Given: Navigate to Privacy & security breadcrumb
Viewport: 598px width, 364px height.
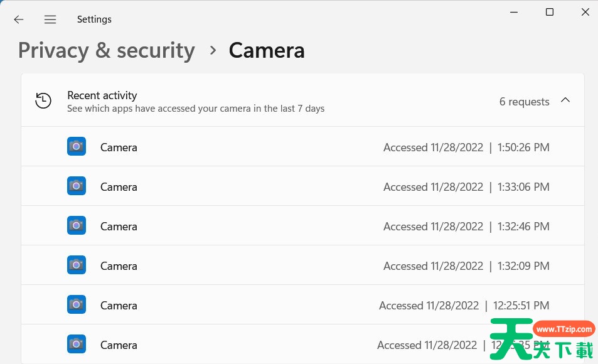Looking at the screenshot, I should tap(107, 51).
